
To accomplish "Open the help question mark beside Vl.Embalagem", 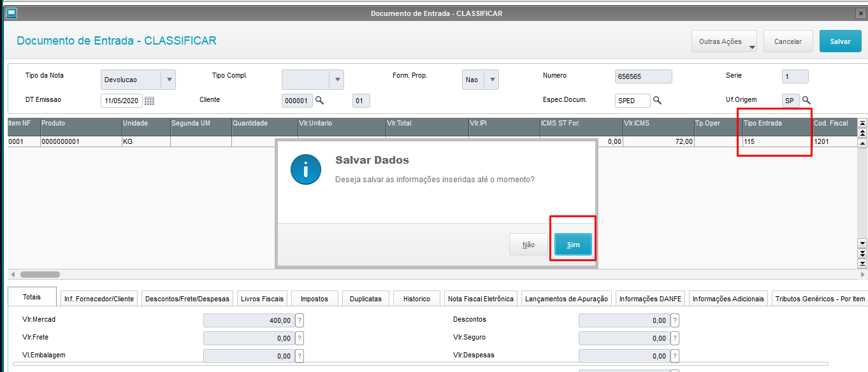I will tap(299, 356).
